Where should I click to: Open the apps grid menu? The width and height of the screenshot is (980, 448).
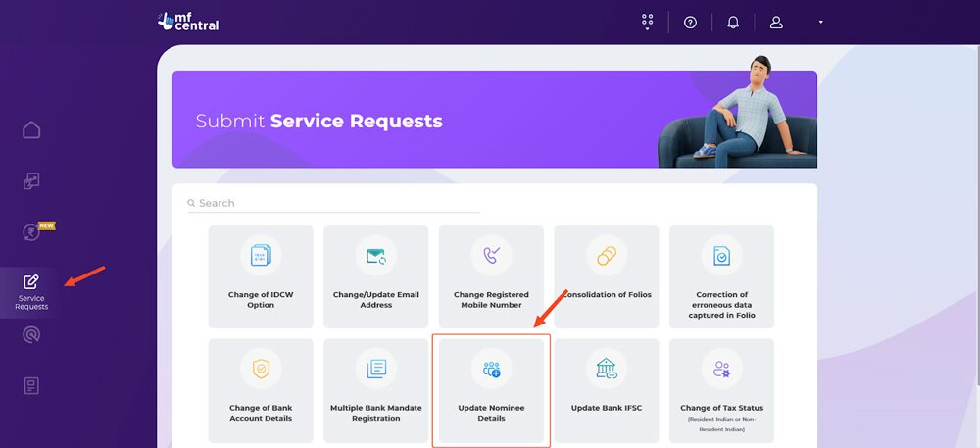(647, 22)
